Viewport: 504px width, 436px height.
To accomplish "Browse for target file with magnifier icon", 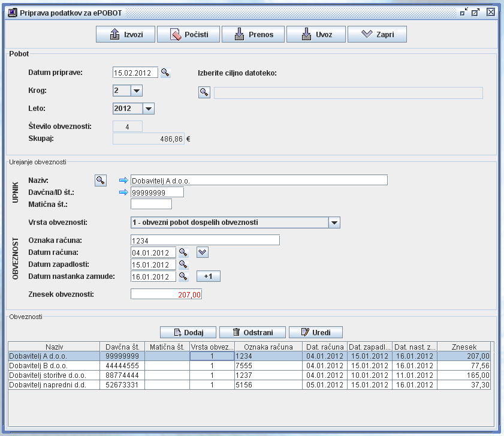I will 204,92.
